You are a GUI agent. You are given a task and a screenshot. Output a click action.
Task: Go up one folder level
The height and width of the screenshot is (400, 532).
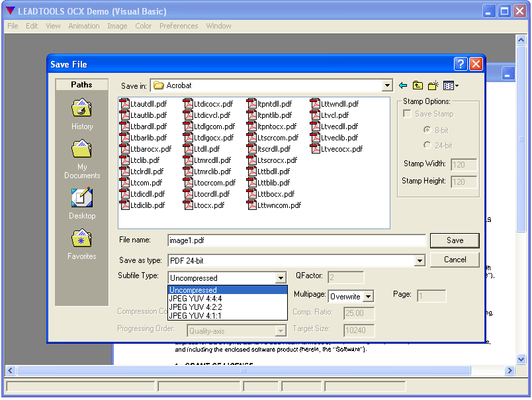click(418, 85)
